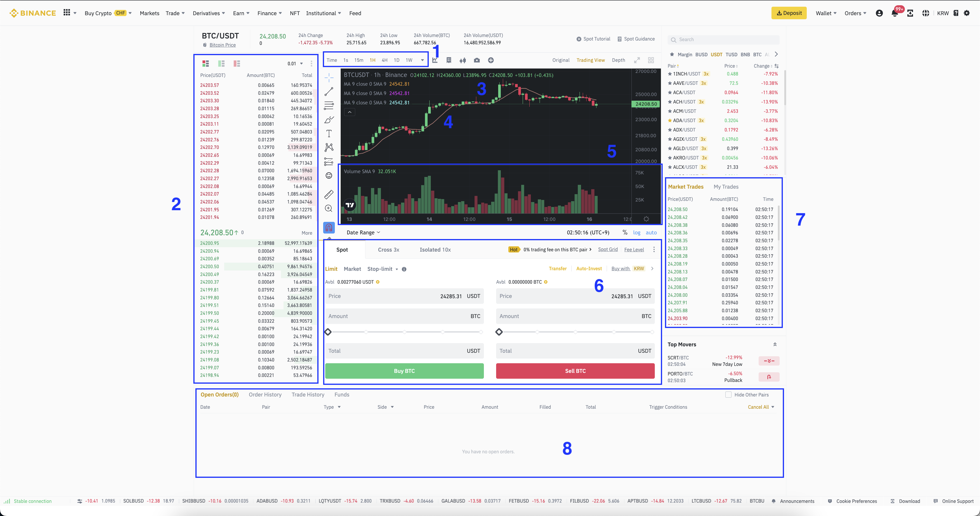980x516 pixels.
Task: Open technical indicators chart icon
Action: tap(435, 60)
